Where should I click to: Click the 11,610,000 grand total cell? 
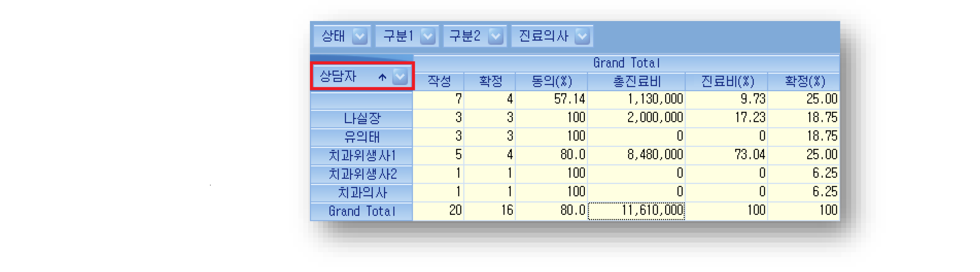[x=636, y=211]
